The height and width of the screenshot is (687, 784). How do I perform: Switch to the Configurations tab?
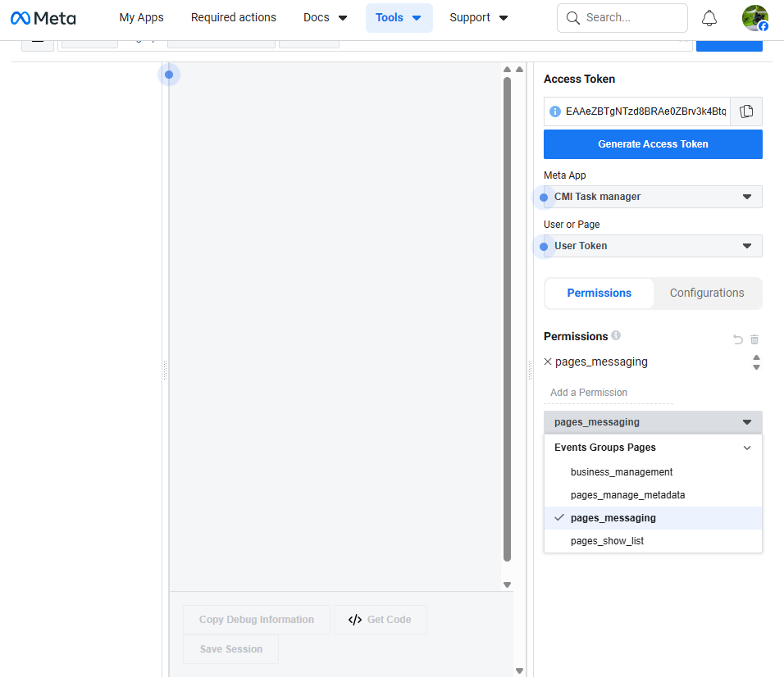click(707, 293)
